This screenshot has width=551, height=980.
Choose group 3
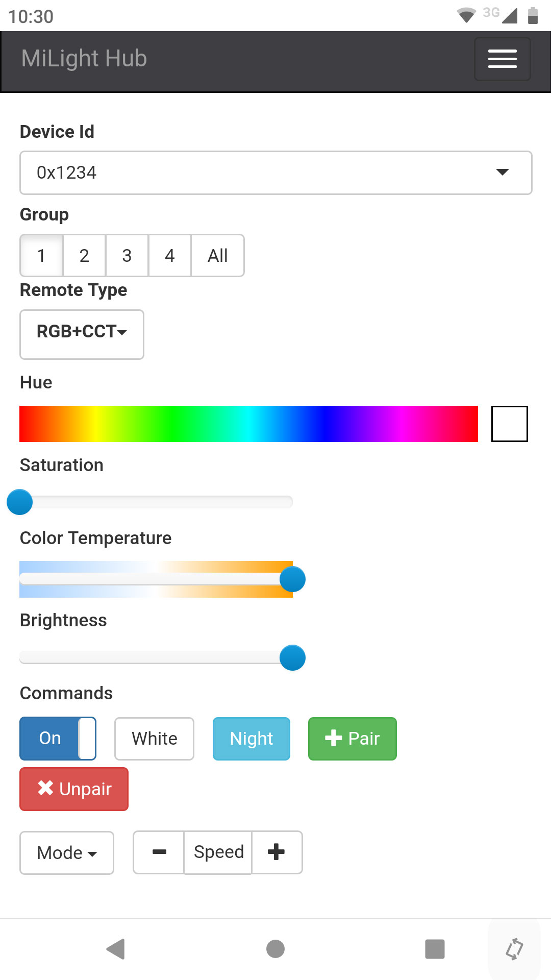127,256
